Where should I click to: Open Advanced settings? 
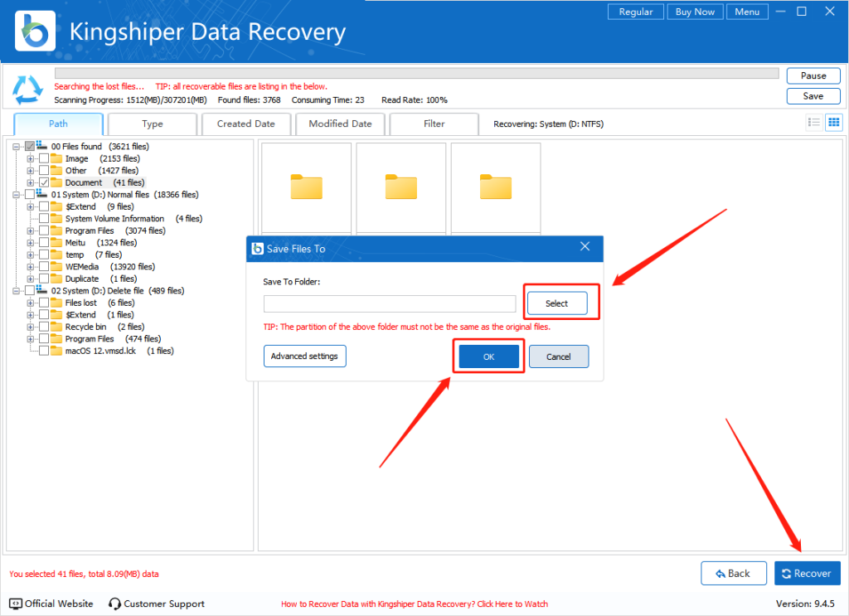pyautogui.click(x=304, y=357)
